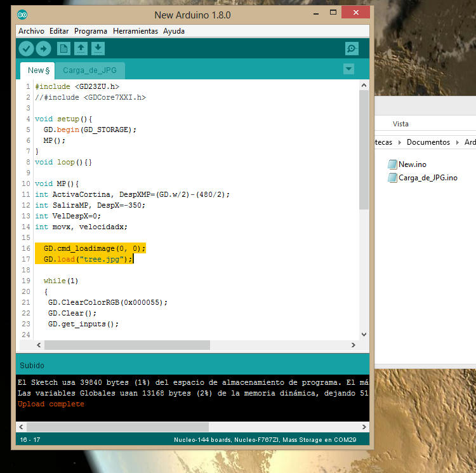Click the editor horizontal scrollbar thumb
This screenshot has height=473, width=476.
coord(127,345)
